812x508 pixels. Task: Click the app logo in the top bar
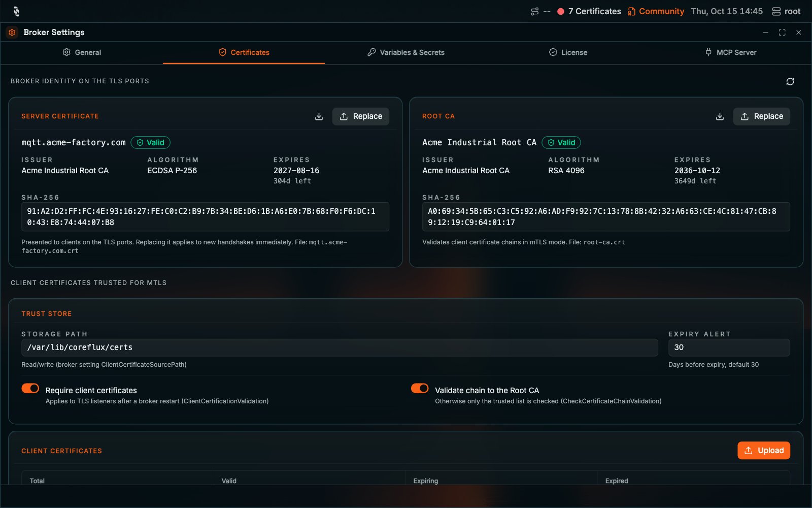[x=16, y=11]
